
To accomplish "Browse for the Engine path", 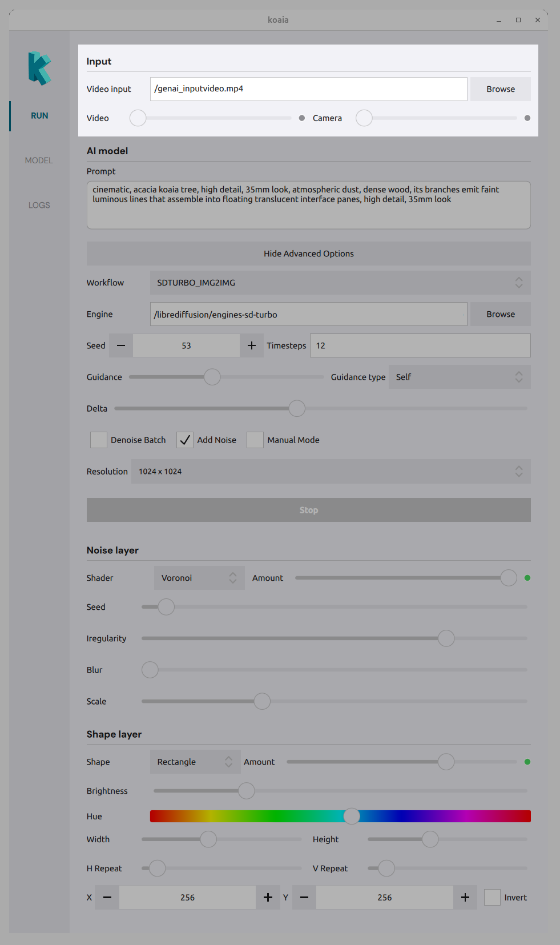I will click(500, 314).
